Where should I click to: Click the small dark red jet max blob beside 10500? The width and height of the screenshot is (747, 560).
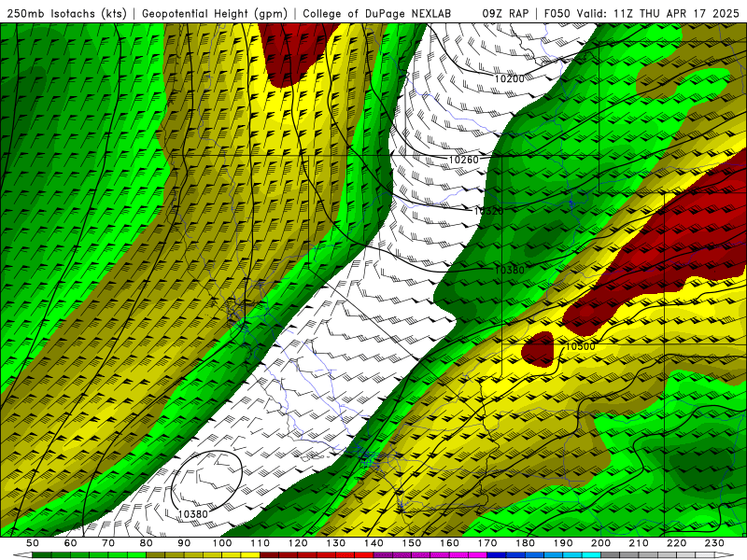(539, 349)
